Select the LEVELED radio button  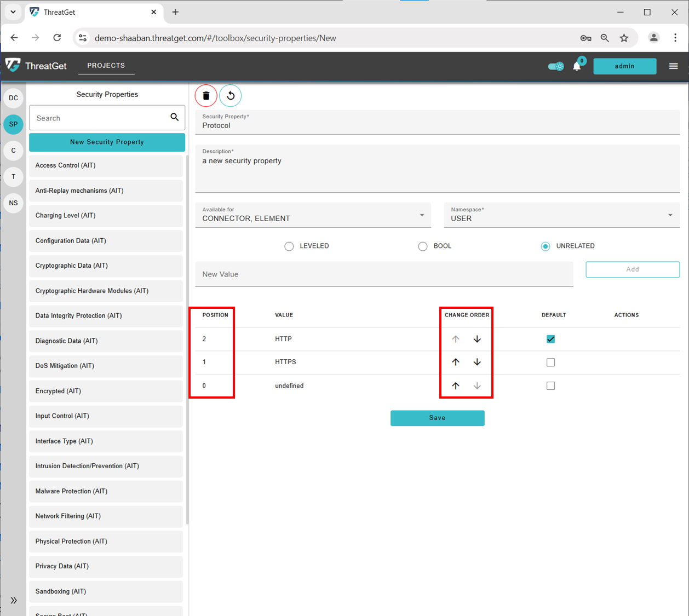[x=289, y=246]
